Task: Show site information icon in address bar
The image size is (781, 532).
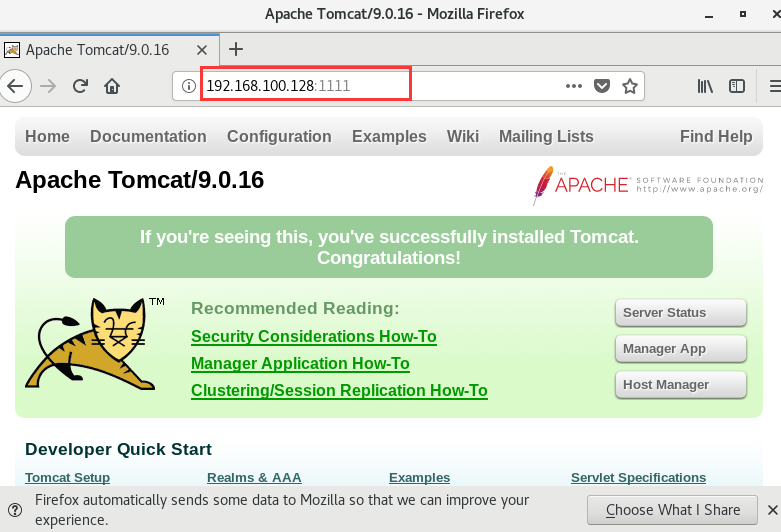Action: coord(188,86)
